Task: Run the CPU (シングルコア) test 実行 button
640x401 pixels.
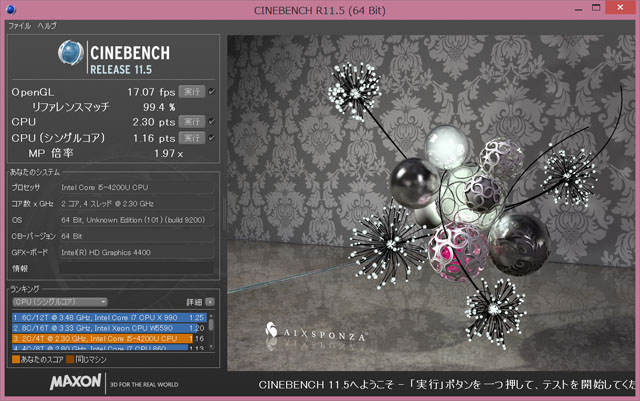Action: (192, 138)
